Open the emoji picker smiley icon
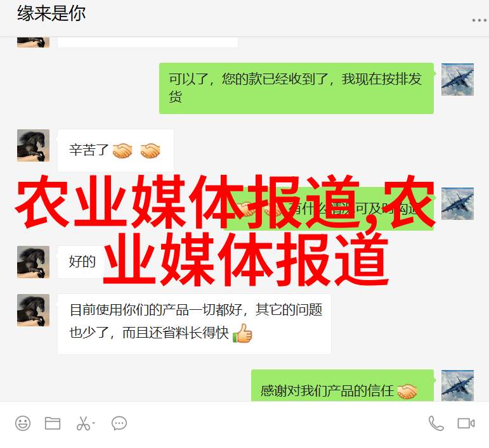The width and height of the screenshot is (489, 448). coord(23,423)
